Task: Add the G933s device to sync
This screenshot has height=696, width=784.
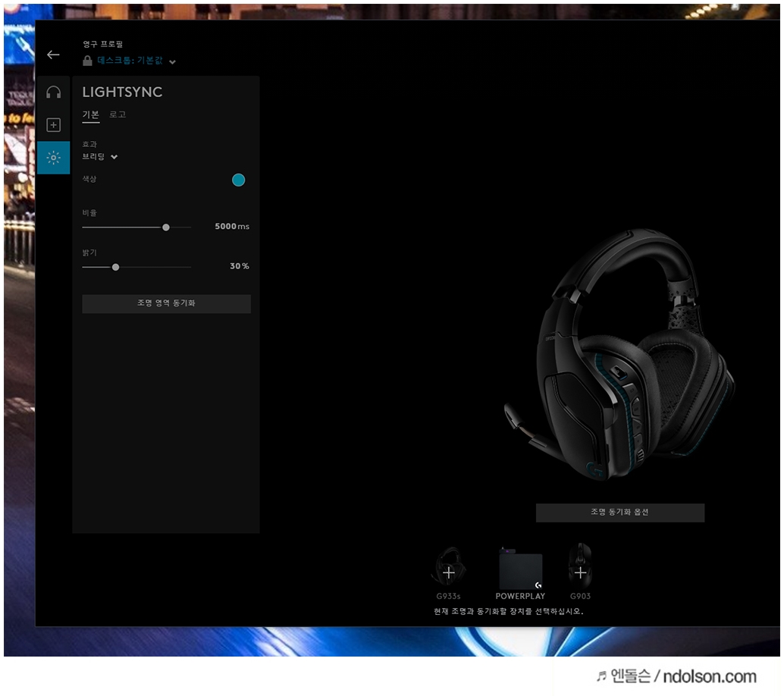Action: pos(449,572)
